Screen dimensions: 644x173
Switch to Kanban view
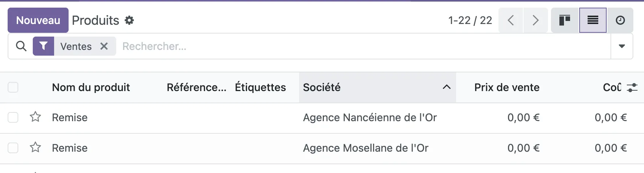[565, 20]
